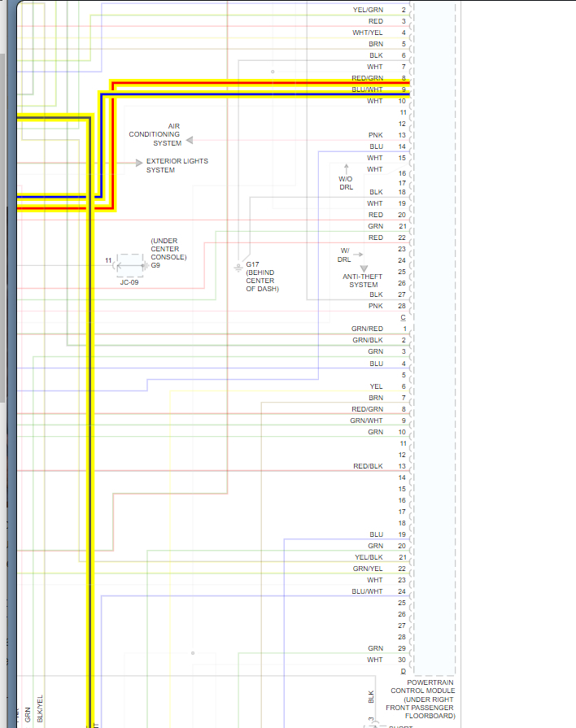Click the JC-09 connector label
This screenshot has width=576, height=728.
pyautogui.click(x=129, y=282)
